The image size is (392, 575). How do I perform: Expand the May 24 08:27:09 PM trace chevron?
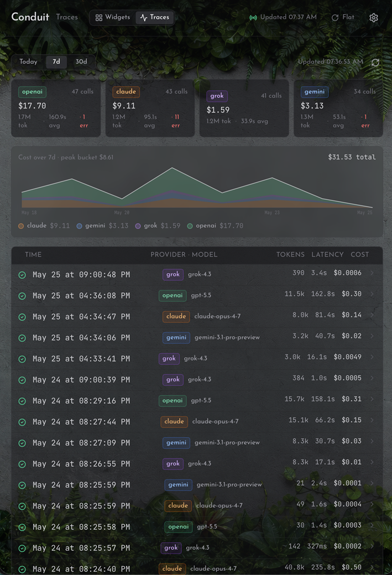click(x=372, y=441)
